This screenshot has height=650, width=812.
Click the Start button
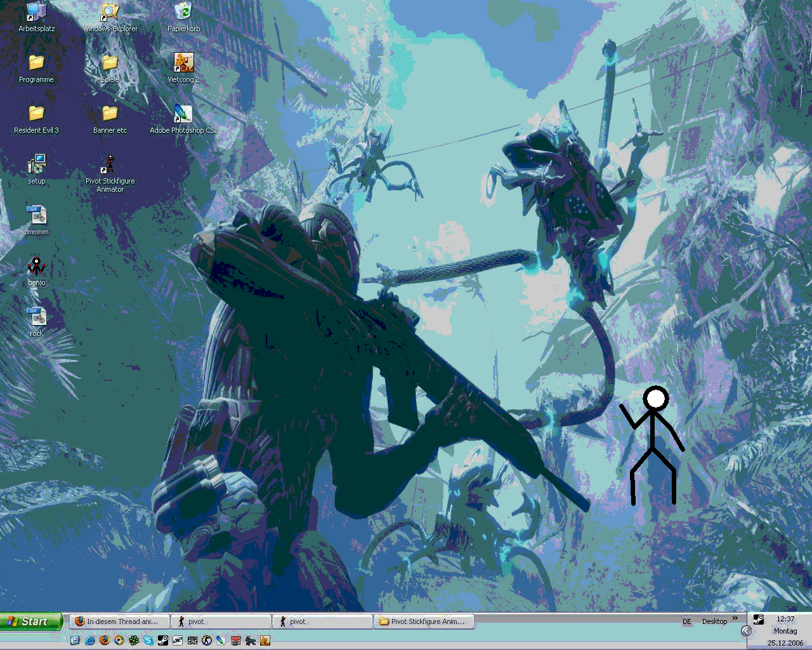pos(31,621)
